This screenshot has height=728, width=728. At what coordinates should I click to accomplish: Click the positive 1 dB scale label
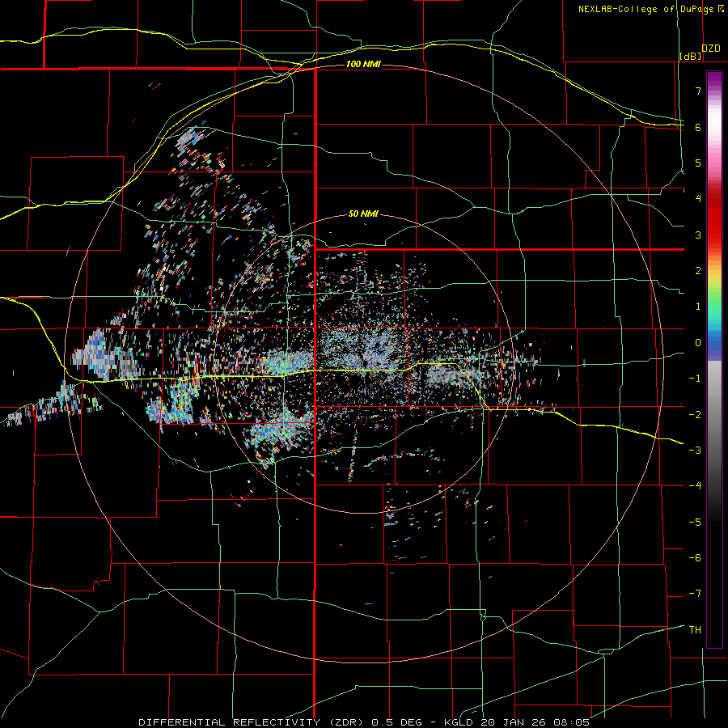(698, 307)
